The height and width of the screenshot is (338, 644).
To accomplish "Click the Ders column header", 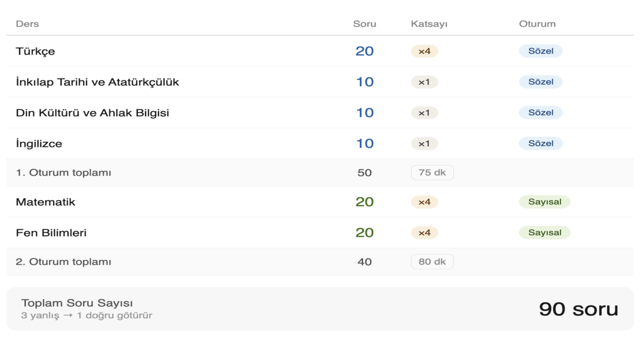I will (27, 24).
